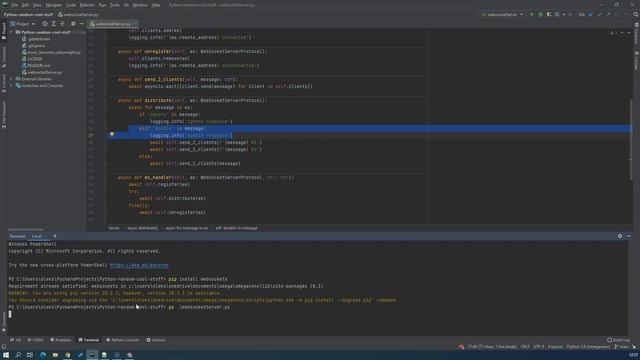Image resolution: width=640 pixels, height=360 pixels.
Task: Add a new terminal session with plus
Action: (55, 236)
